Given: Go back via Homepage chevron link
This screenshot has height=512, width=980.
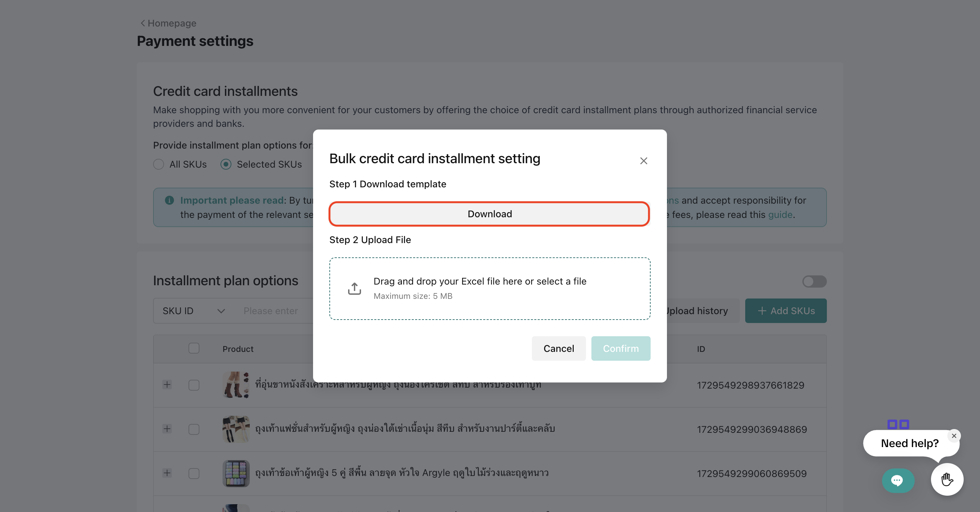Looking at the screenshot, I should [168, 23].
